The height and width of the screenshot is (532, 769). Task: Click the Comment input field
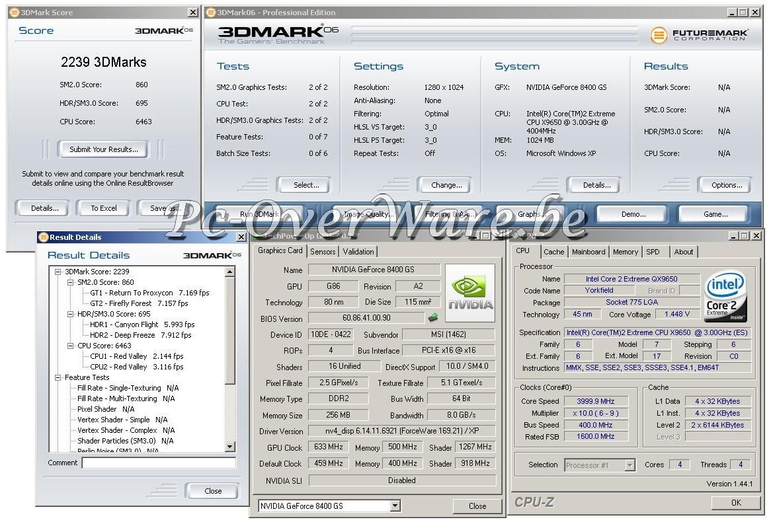click(x=159, y=463)
